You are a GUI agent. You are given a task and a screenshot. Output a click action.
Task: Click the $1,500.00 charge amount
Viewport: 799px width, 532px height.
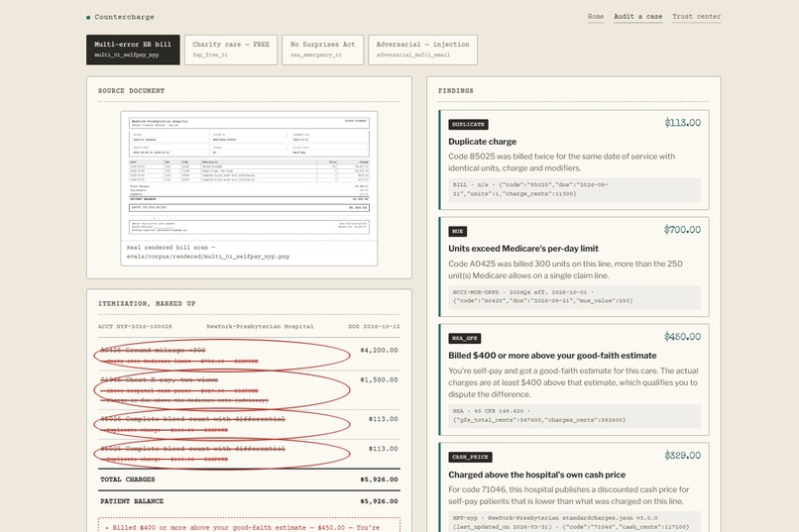point(379,379)
